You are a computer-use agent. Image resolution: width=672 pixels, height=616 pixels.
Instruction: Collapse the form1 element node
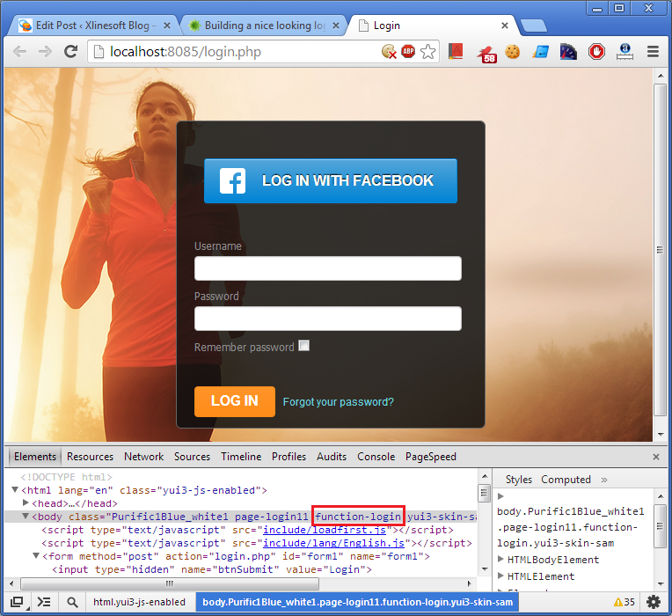click(x=36, y=555)
